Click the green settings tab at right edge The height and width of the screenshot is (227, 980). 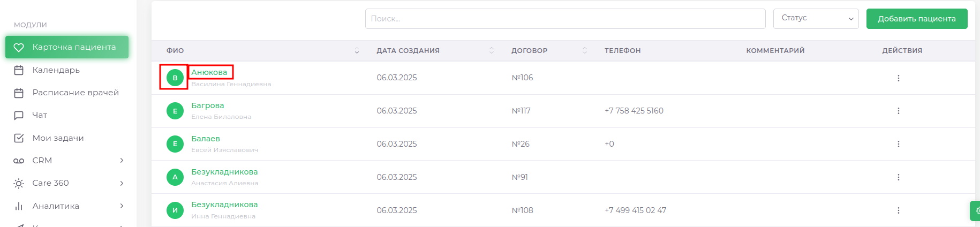(x=976, y=210)
